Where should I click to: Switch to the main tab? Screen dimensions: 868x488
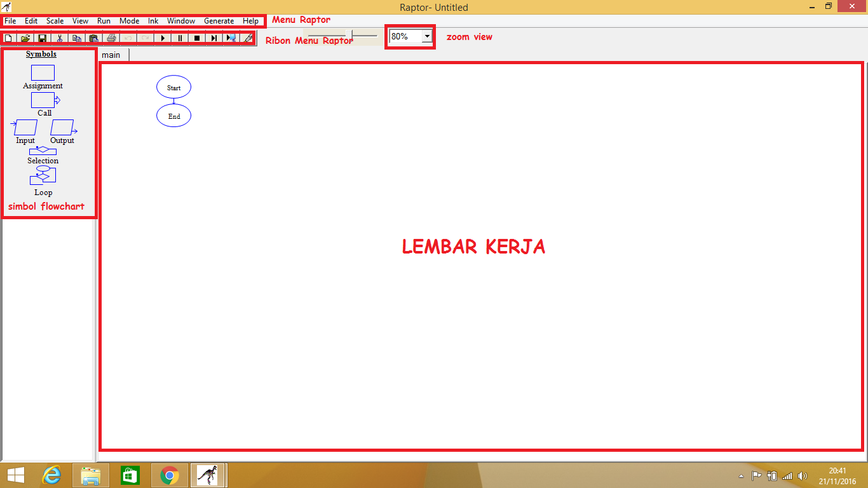pyautogui.click(x=112, y=55)
